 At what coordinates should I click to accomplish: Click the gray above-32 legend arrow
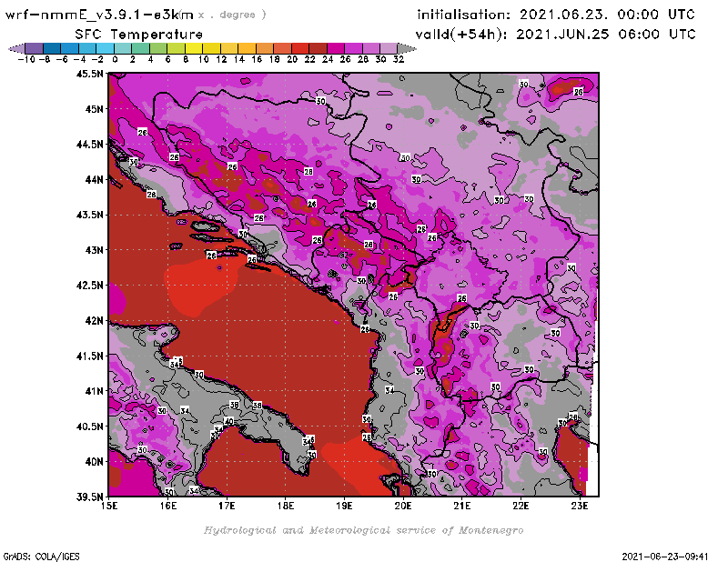[407, 48]
